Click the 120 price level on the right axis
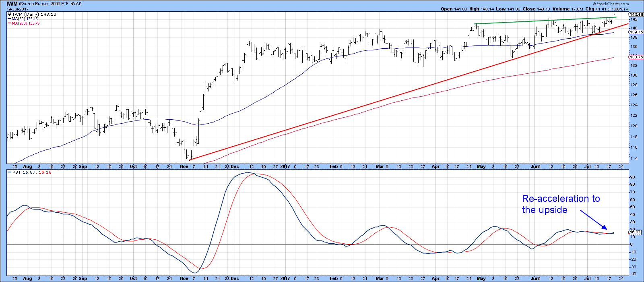 click(x=634, y=126)
